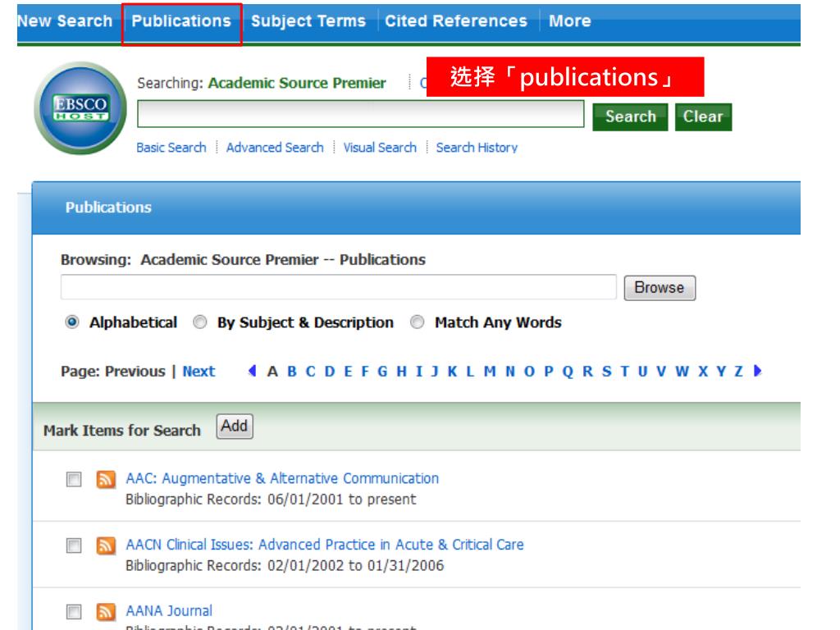Screen dimensions: 840x630
Task: Jump to publications starting with W
Action: (682, 372)
